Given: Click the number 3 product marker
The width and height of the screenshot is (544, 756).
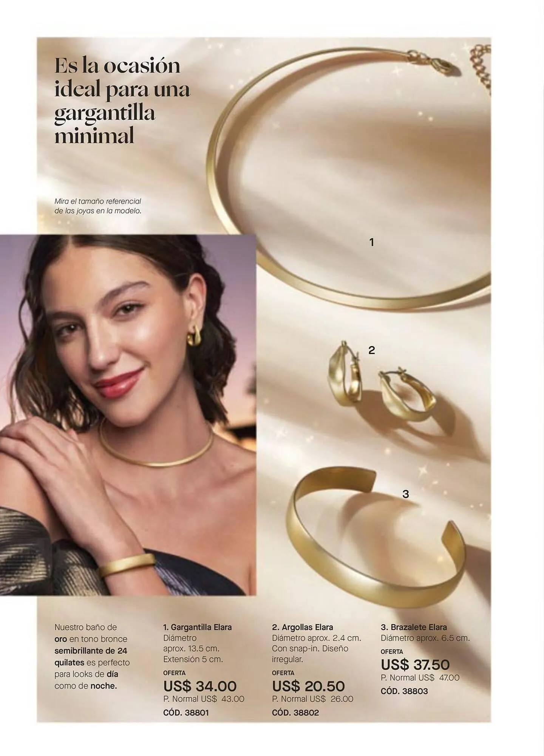Looking at the screenshot, I should (x=405, y=494).
